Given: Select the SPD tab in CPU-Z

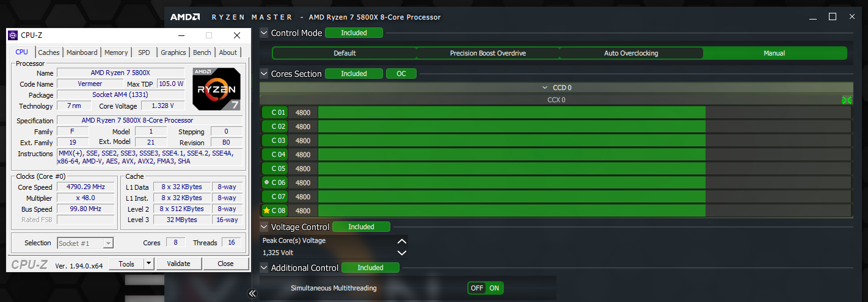Looking at the screenshot, I should click(x=144, y=52).
